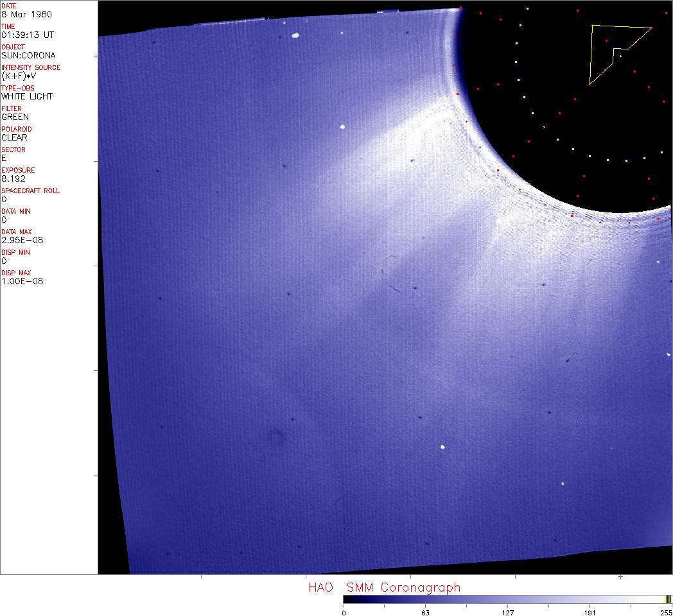Select the SUN:CORONA object value
The height and width of the screenshot is (616, 673).
pos(28,55)
